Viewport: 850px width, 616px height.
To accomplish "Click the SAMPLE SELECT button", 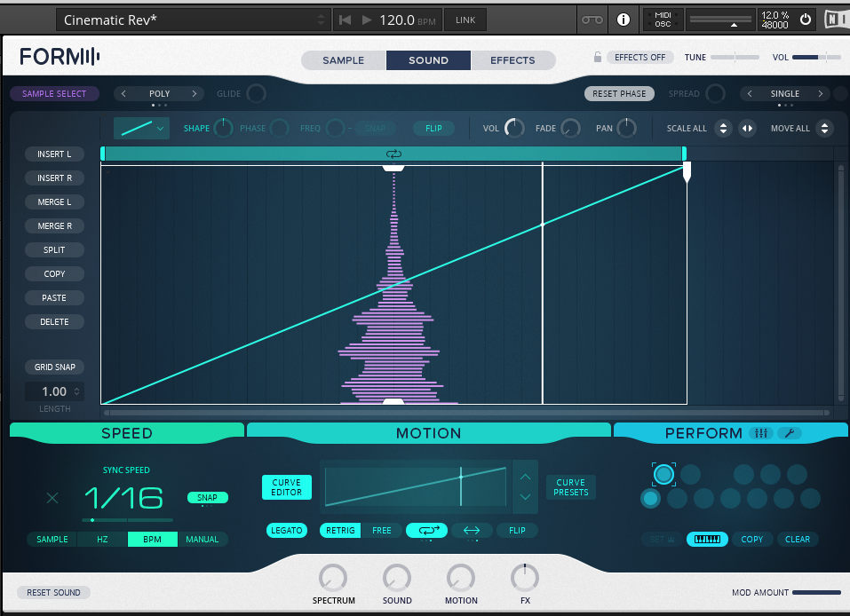I will coord(54,94).
